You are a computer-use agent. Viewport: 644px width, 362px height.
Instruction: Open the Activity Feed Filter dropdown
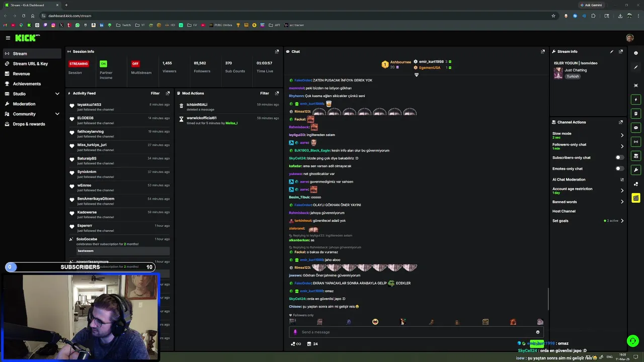(155, 93)
